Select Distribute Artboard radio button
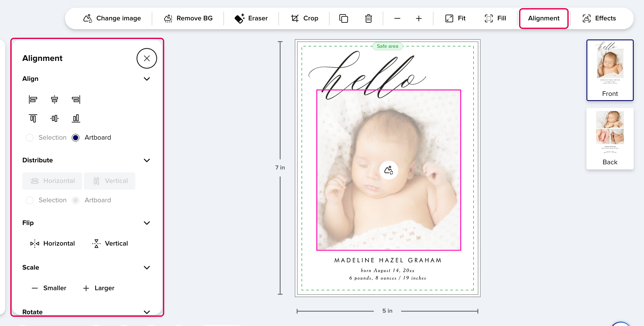Viewport: 644px width, 326px height. pyautogui.click(x=76, y=200)
